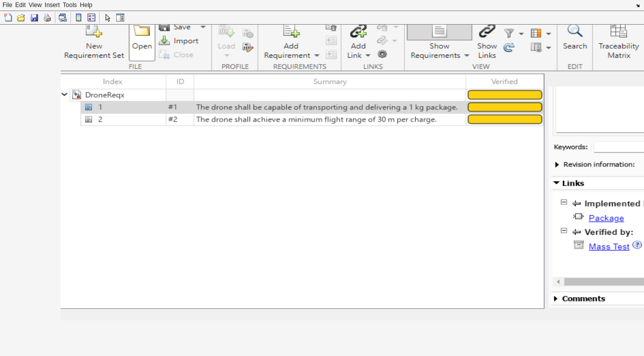
Task: Toggle the Show Requirements view button
Action: click(x=439, y=32)
